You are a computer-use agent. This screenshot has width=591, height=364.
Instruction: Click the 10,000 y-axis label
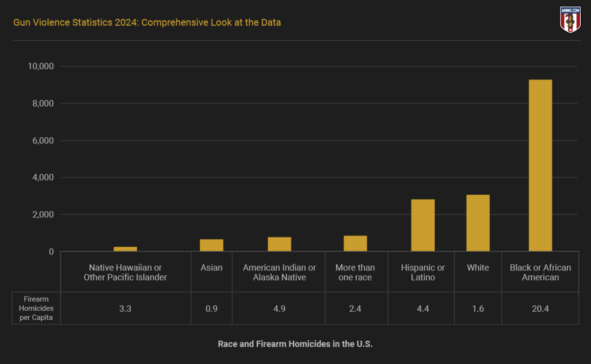41,66
